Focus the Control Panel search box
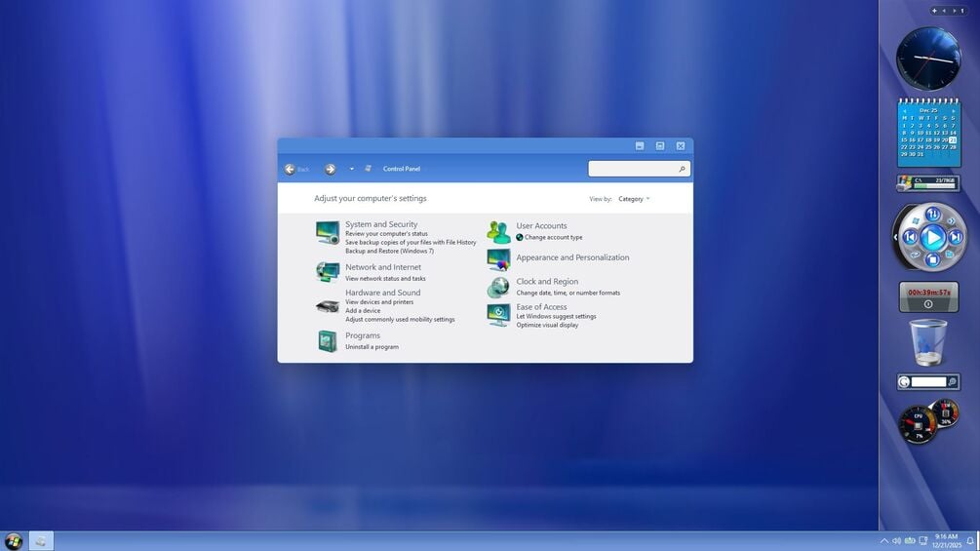980x551 pixels. coord(639,169)
